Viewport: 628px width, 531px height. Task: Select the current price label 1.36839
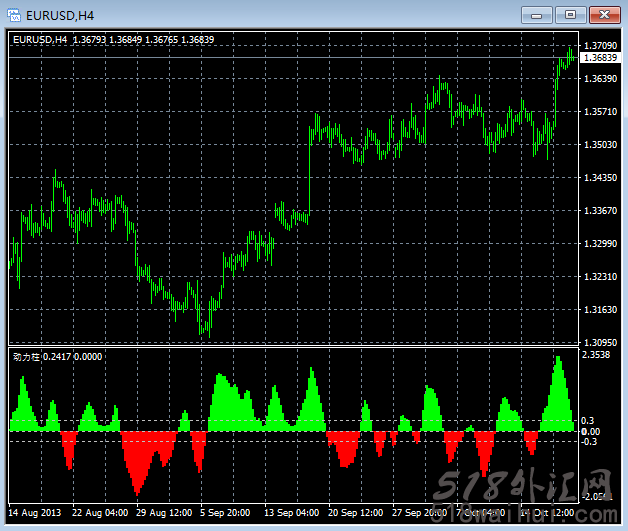(x=597, y=58)
